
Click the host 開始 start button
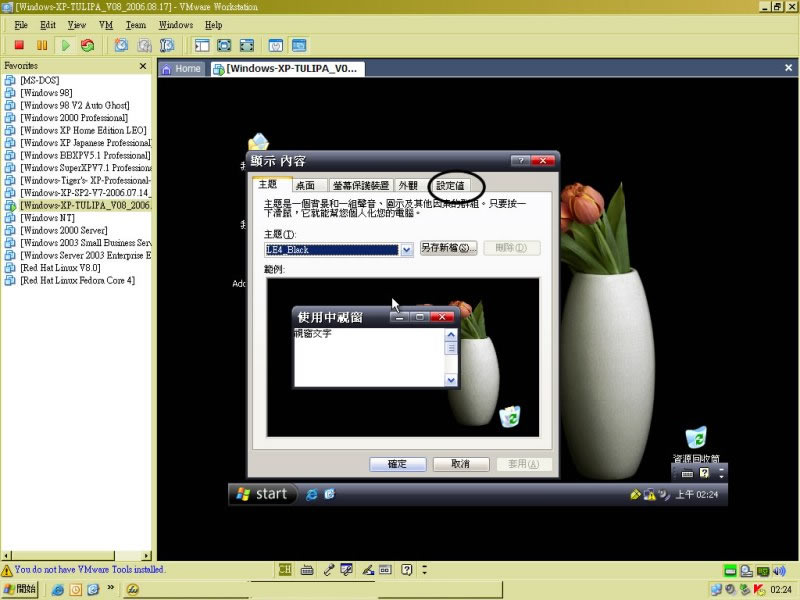pyautogui.click(x=19, y=589)
